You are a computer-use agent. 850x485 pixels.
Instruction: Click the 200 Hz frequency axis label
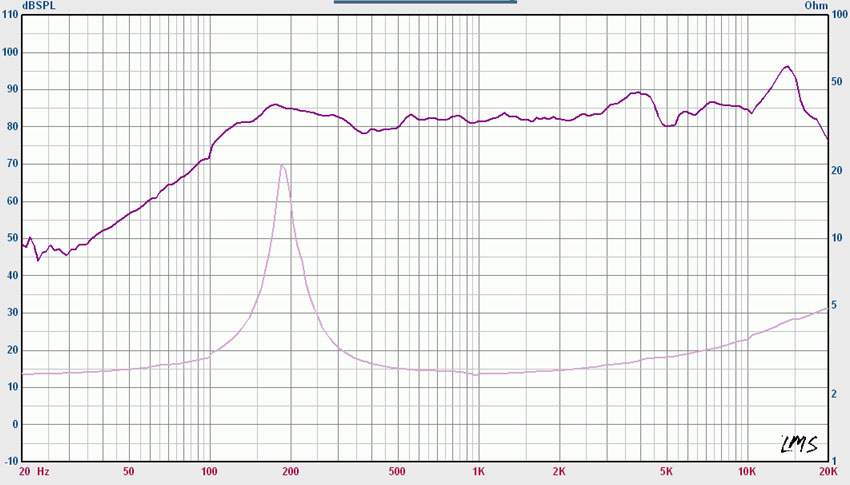pyautogui.click(x=290, y=471)
